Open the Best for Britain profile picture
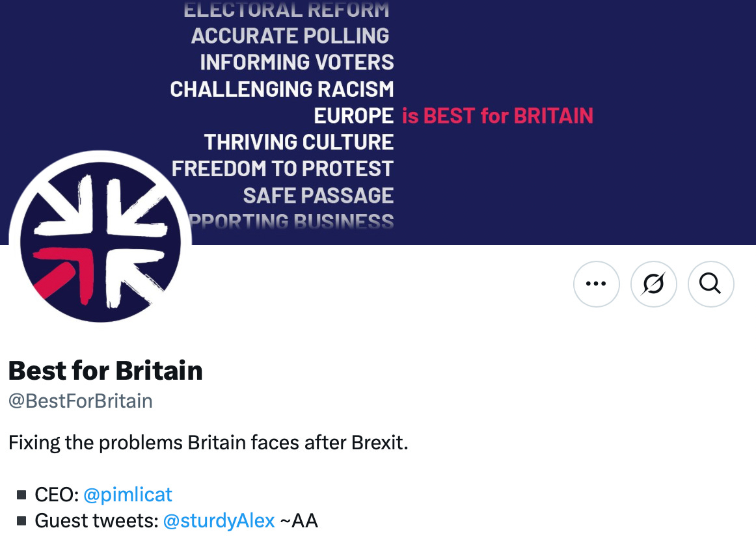756x541 pixels. pos(100,242)
